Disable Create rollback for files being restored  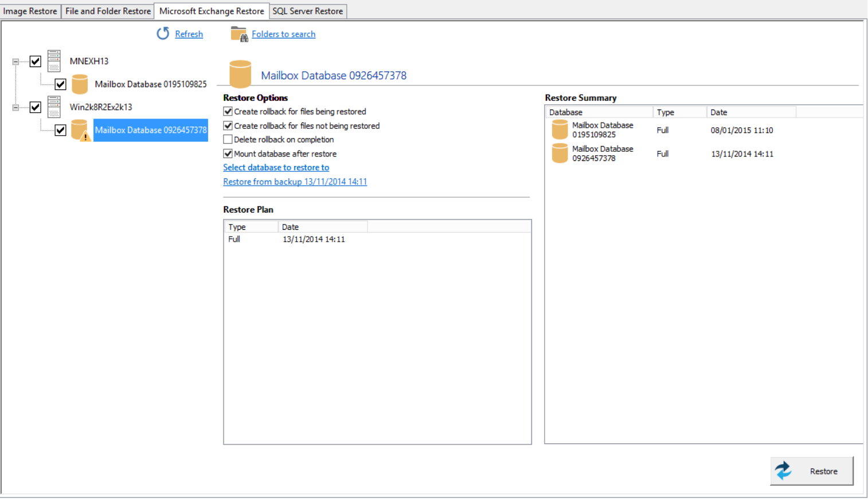pyautogui.click(x=228, y=112)
